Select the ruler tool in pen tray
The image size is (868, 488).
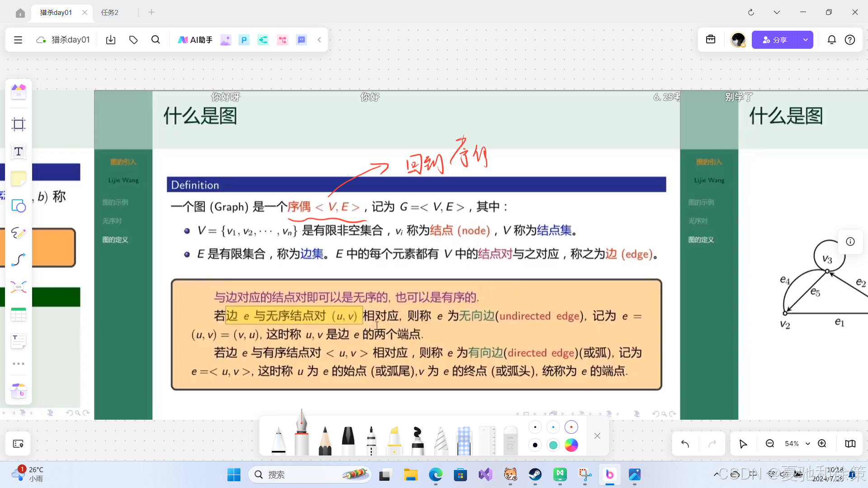pos(487,441)
